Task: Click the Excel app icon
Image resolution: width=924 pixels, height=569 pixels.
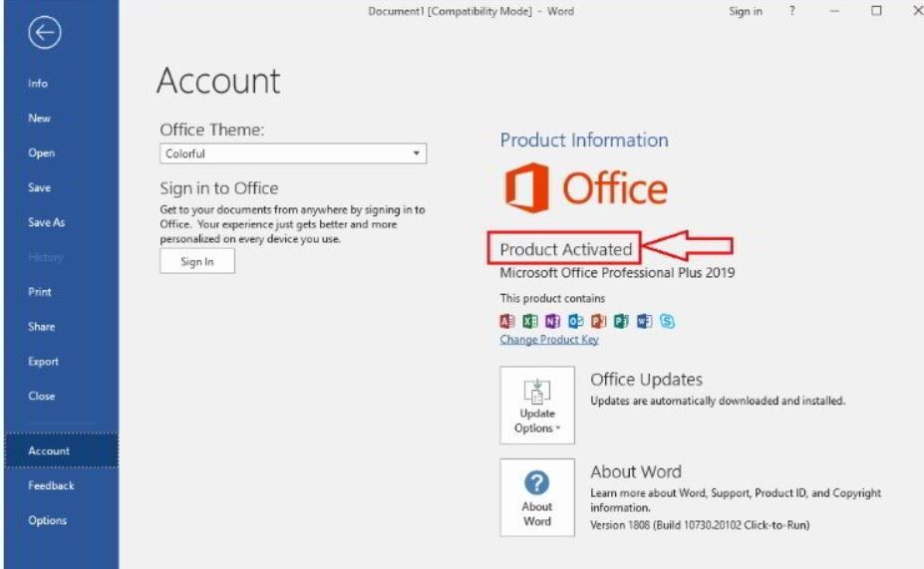Action: (x=529, y=321)
